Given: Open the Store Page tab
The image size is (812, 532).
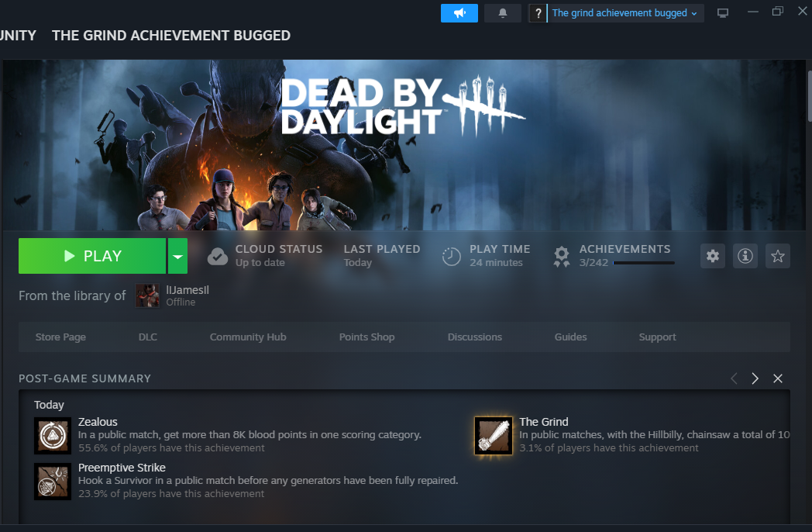Looking at the screenshot, I should point(60,337).
